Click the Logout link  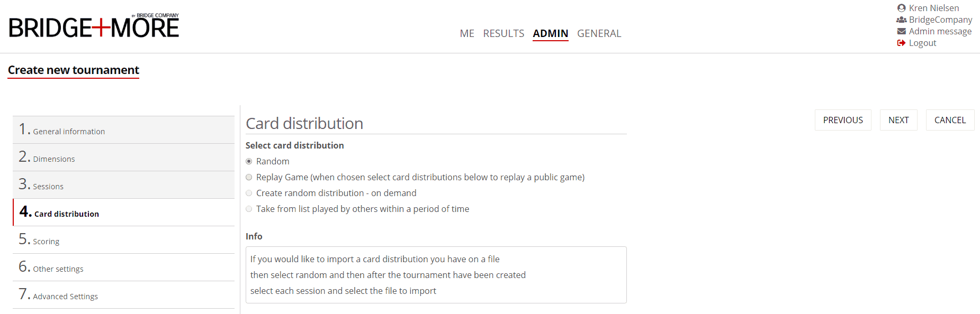[x=922, y=43]
